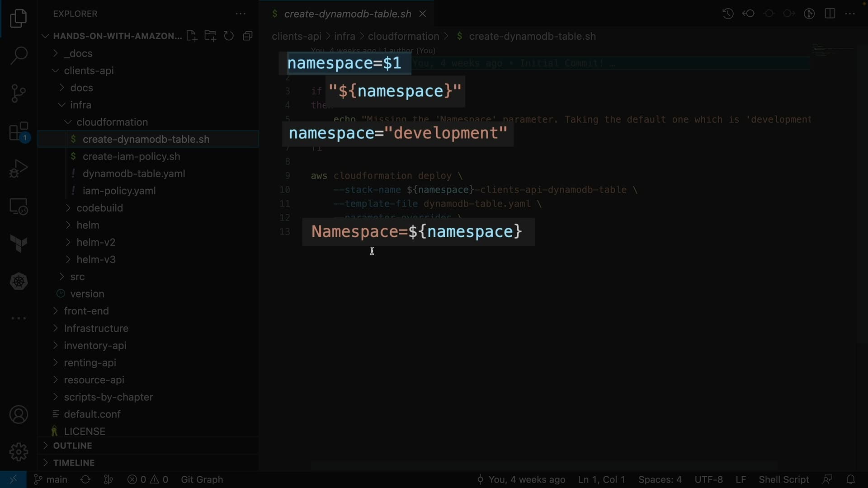
Task: Collapse all folders in Explorer
Action: [247, 36]
